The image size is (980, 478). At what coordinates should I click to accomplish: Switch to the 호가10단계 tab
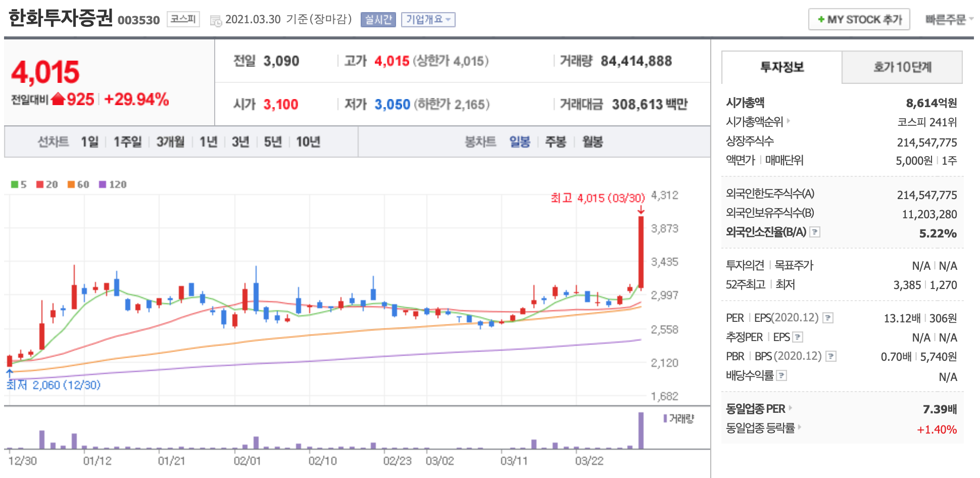(902, 67)
